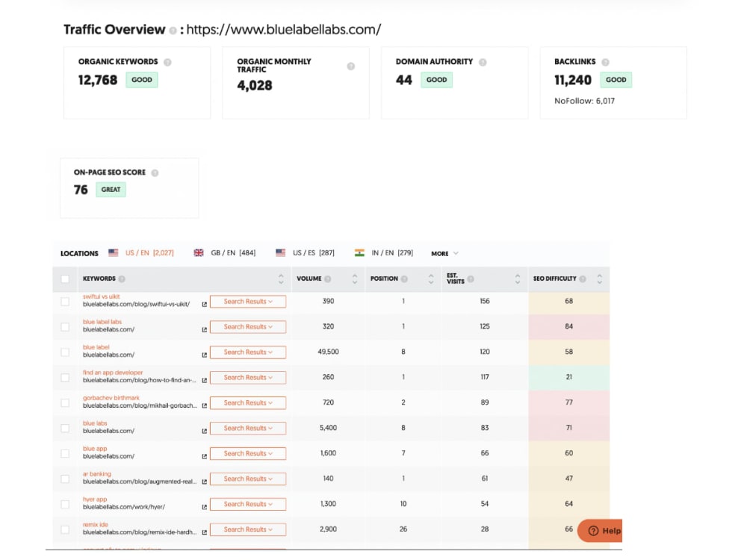
Task: Check the find an app developer checkbox
Action: 65,378
